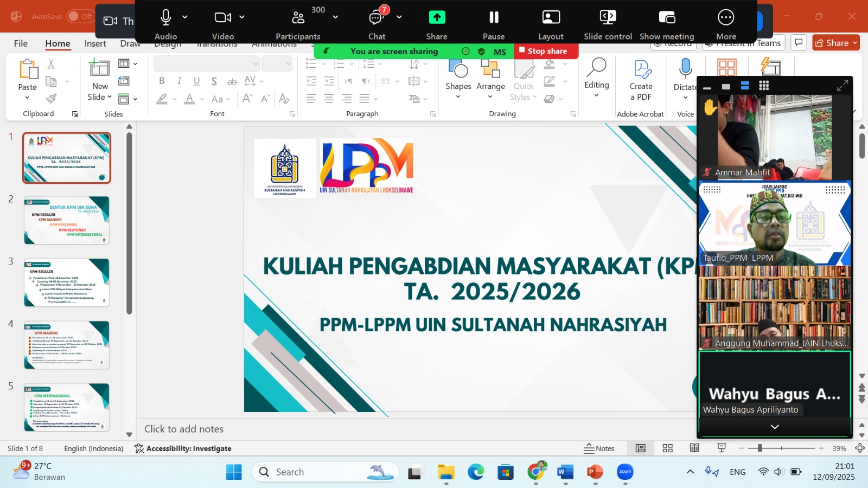Toggle the Notes pane in status bar
Image resolution: width=868 pixels, height=488 pixels.
click(x=599, y=448)
